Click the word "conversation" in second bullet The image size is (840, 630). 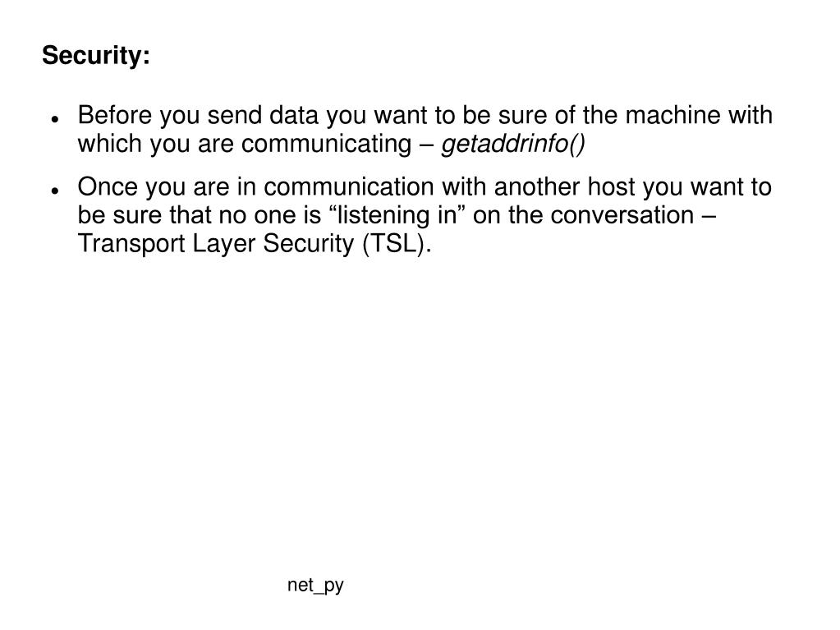[622, 215]
